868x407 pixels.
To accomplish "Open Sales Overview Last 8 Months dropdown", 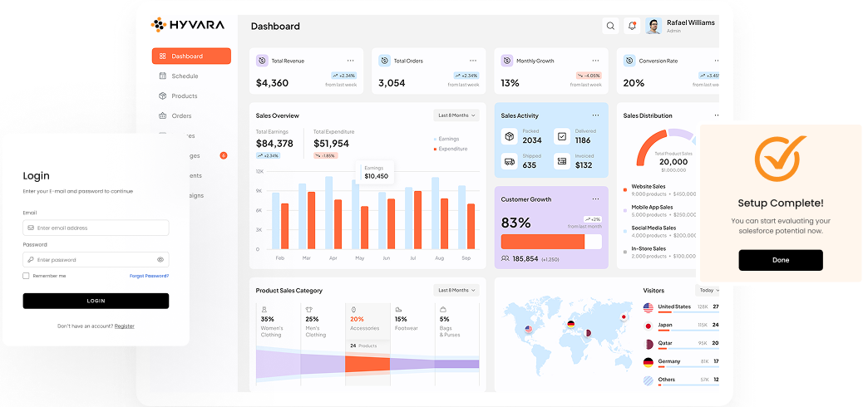I will coord(456,115).
